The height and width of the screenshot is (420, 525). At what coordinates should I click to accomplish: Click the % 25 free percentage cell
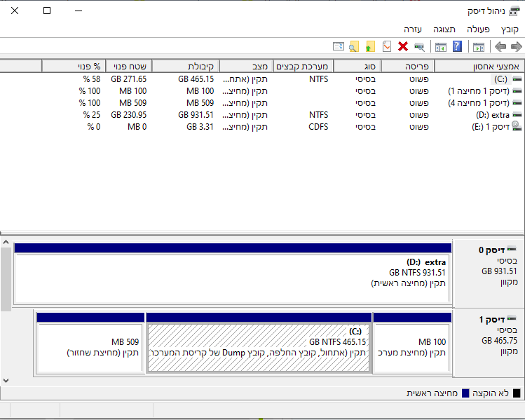coord(92,115)
